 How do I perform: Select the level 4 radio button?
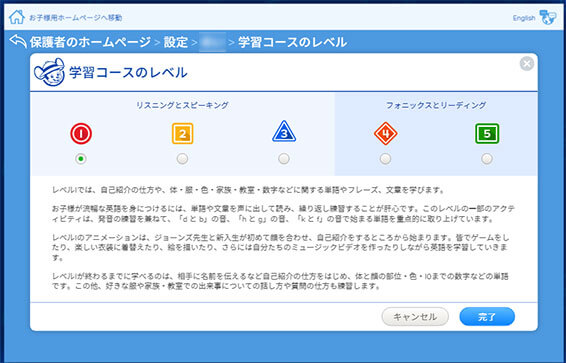[x=386, y=159]
